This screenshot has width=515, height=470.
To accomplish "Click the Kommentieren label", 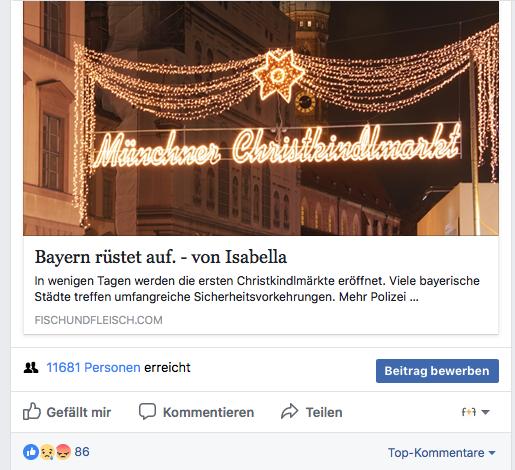I will click(208, 412).
